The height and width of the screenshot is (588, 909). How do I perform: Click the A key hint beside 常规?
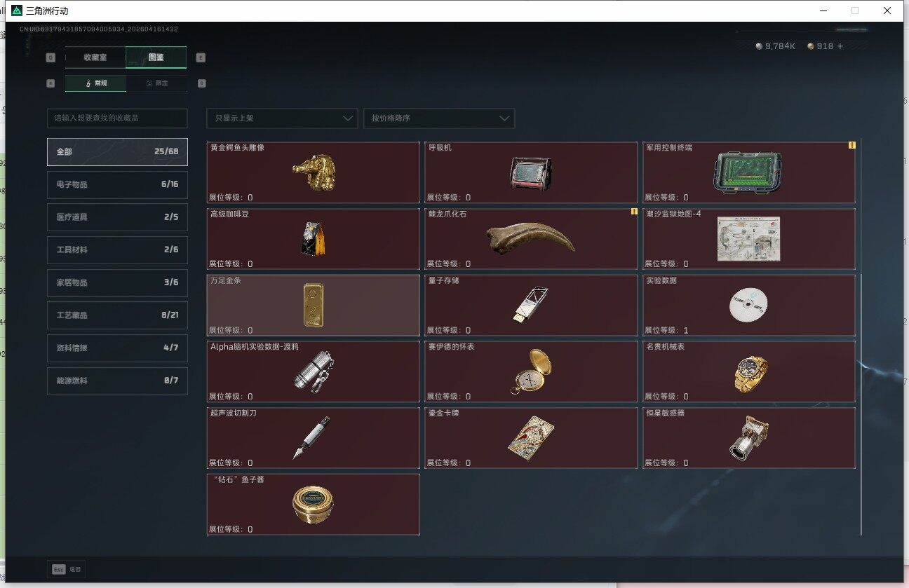(50, 83)
